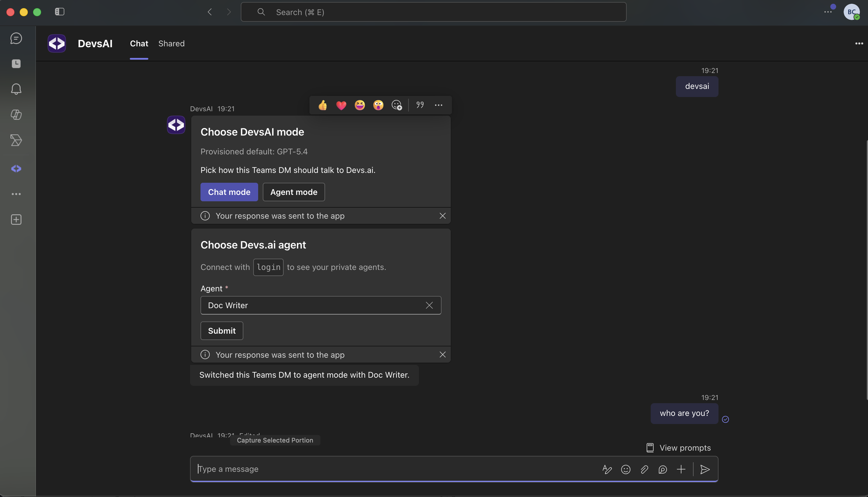This screenshot has height=497, width=868.
Task: Go forward with the right arrow
Action: coord(229,12)
